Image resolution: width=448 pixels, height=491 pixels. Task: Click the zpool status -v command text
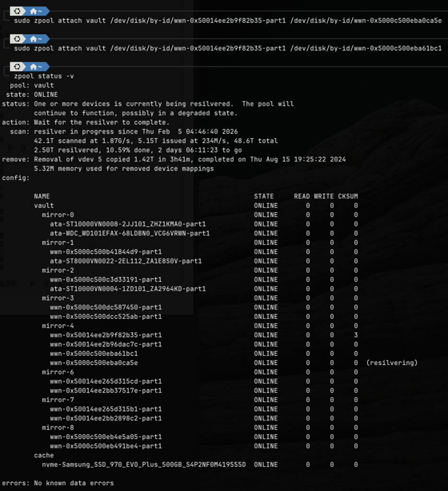point(44,76)
